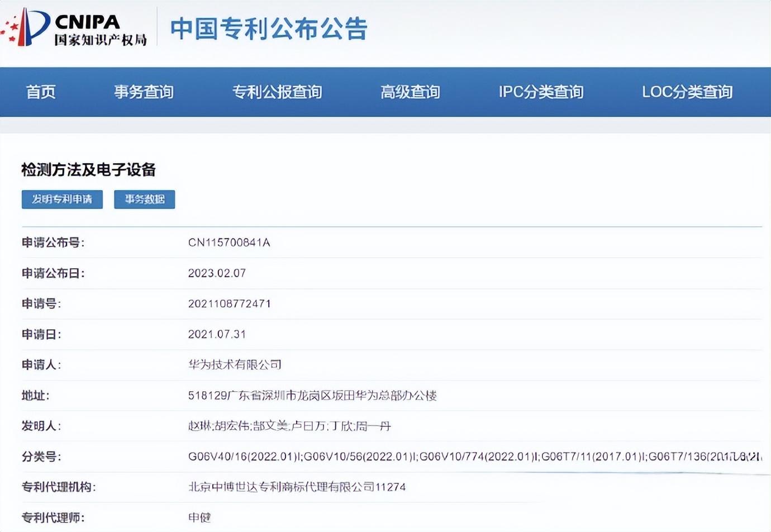The width and height of the screenshot is (771, 532).
Task: Click the classification codes starting with G06V40/16
Action: pyautogui.click(x=474, y=457)
